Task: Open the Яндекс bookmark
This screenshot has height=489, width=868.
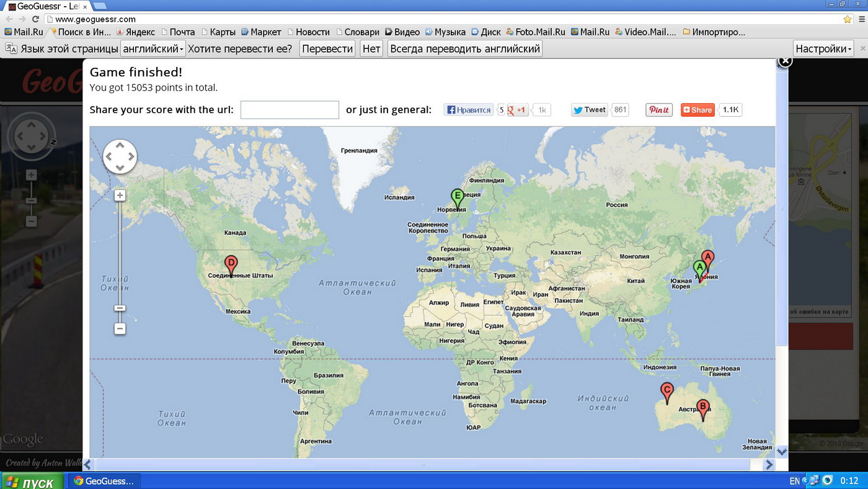Action: coord(136,32)
